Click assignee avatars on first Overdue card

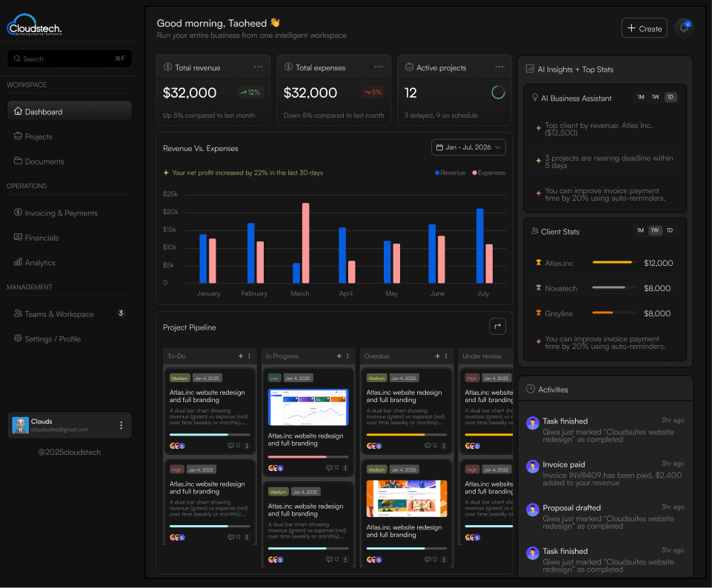point(374,446)
